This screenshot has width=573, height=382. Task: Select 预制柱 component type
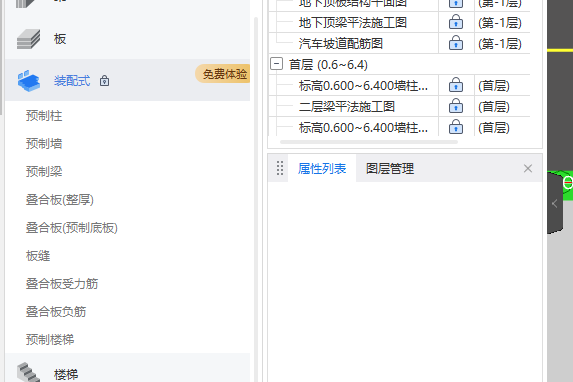[44, 116]
